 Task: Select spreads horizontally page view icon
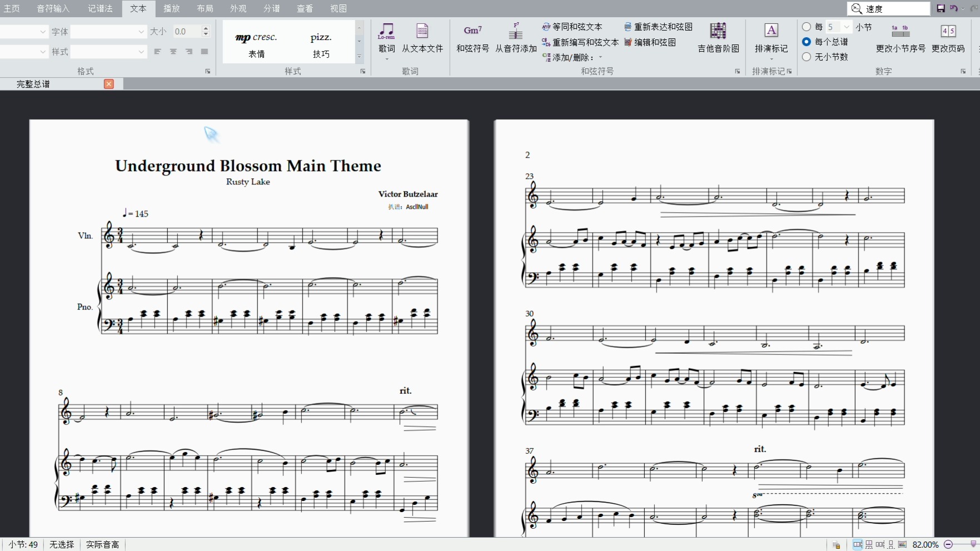pyautogui.click(x=858, y=545)
